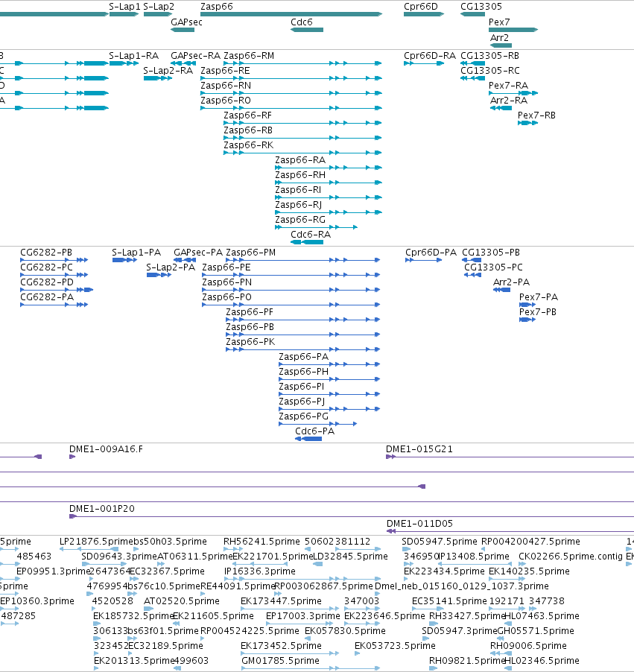634x672 pixels.
Task: Click transcript Zasp66-RE label
Action: (225, 71)
